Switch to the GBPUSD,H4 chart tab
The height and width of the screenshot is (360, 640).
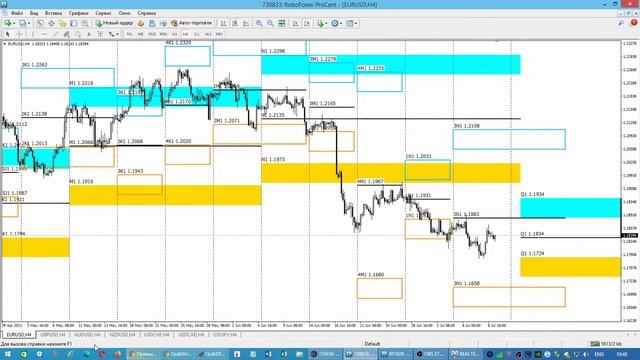(53, 335)
